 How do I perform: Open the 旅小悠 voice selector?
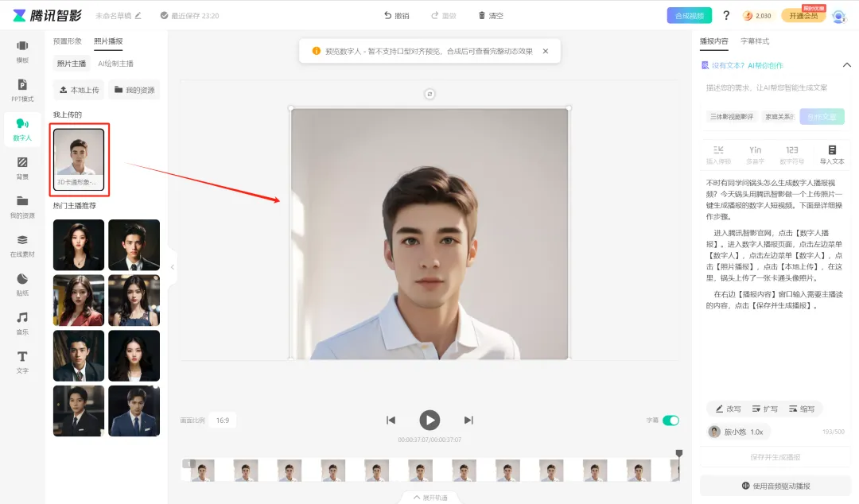[737, 432]
